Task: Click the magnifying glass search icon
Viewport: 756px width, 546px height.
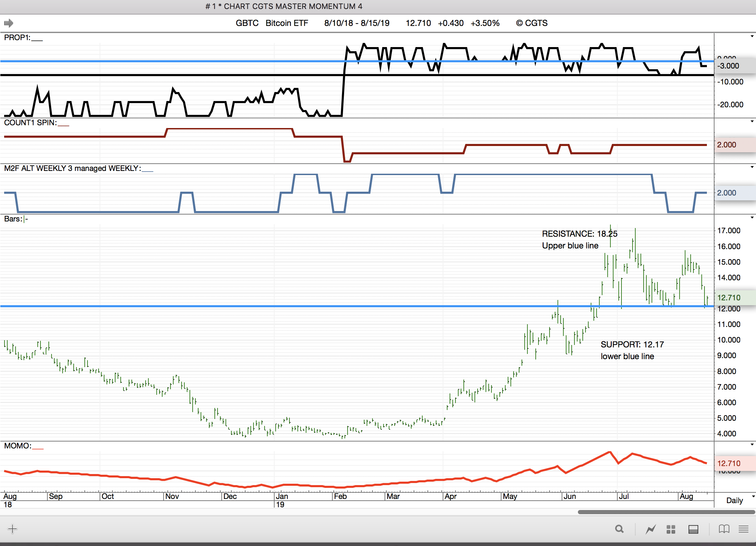Action: (619, 529)
